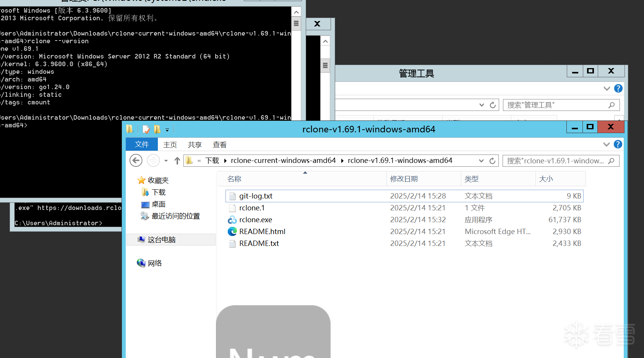Click the 2,705 KB size of rclone.1

[x=567, y=208]
